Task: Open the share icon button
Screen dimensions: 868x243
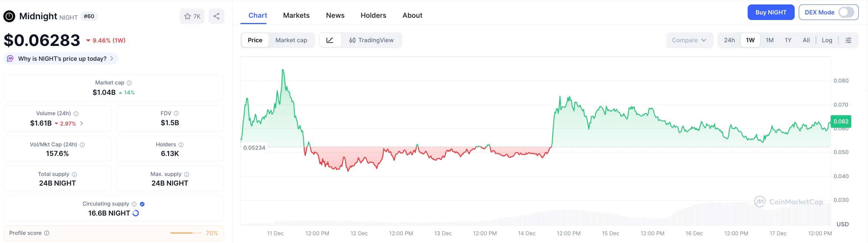Action: point(217,16)
